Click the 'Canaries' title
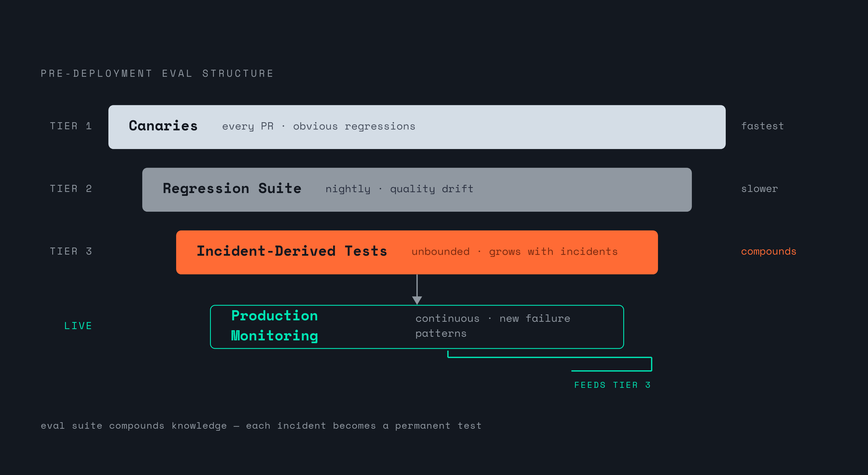 (163, 126)
